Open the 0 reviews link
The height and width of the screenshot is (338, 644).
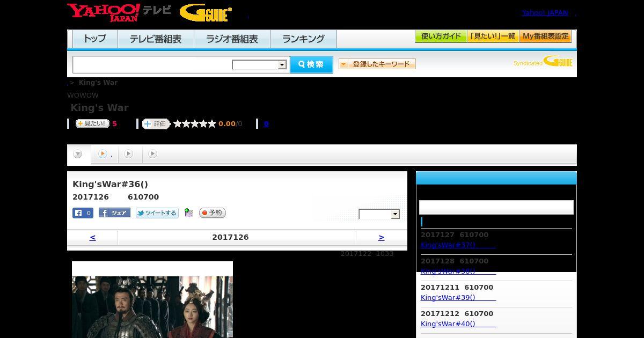pos(266,124)
